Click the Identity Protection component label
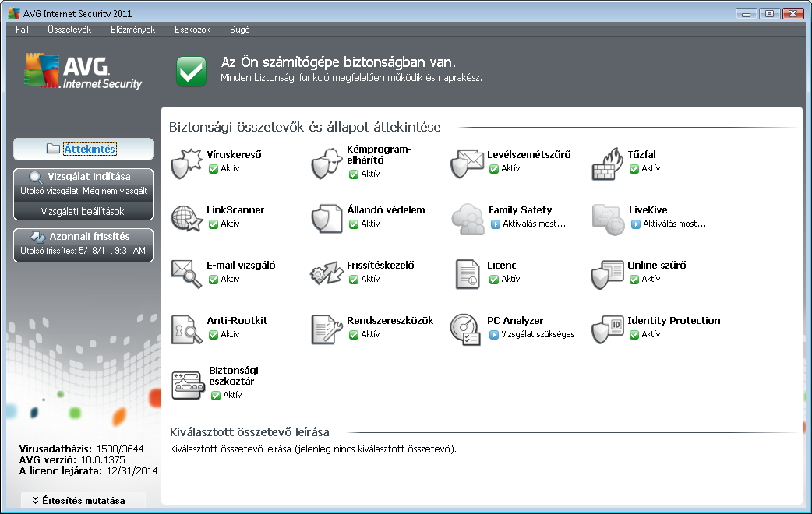The image size is (812, 514). tap(674, 320)
